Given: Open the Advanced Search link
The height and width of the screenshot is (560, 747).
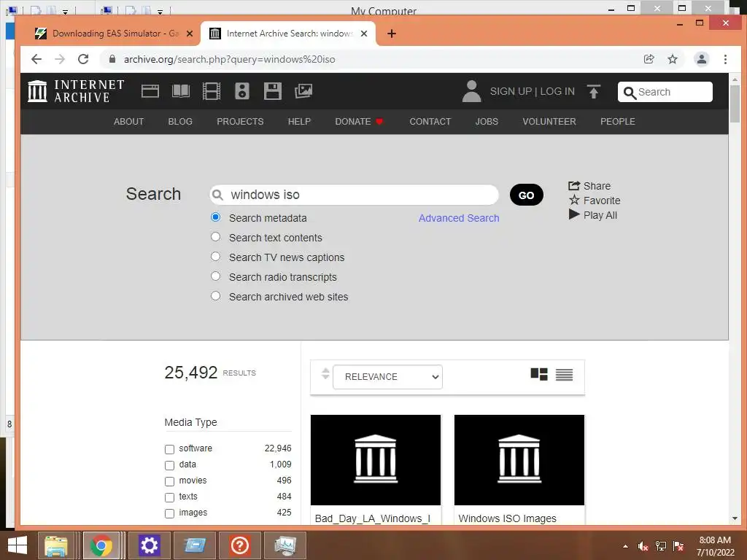Looking at the screenshot, I should pos(459,218).
